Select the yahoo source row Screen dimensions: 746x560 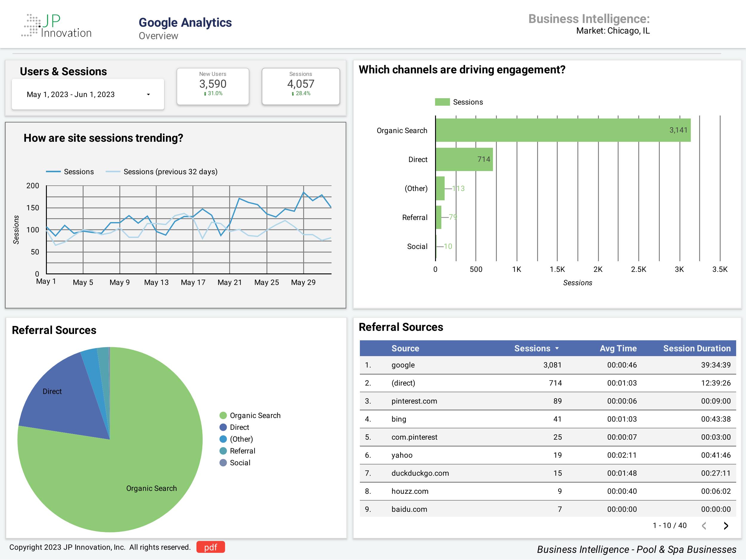point(548,455)
